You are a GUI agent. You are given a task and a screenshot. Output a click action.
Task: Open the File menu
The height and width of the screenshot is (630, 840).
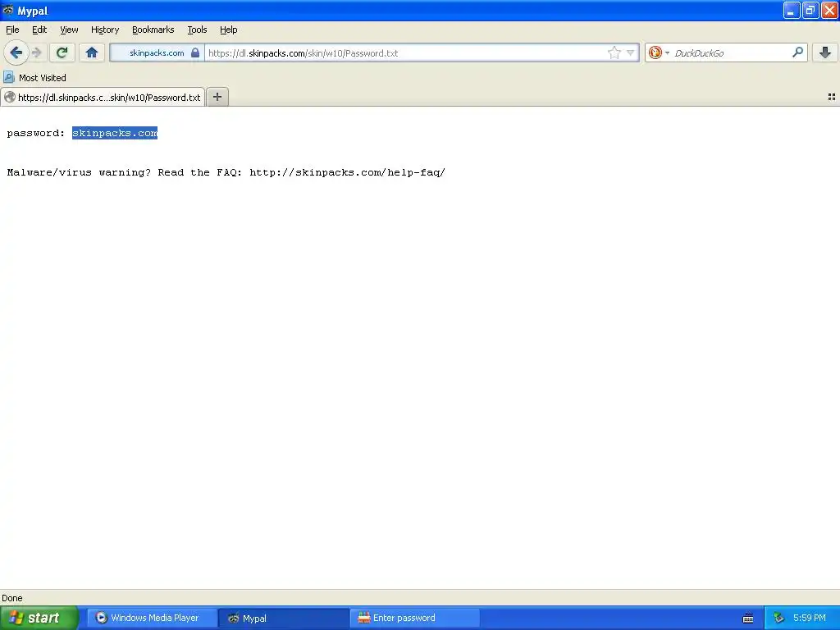click(x=12, y=30)
